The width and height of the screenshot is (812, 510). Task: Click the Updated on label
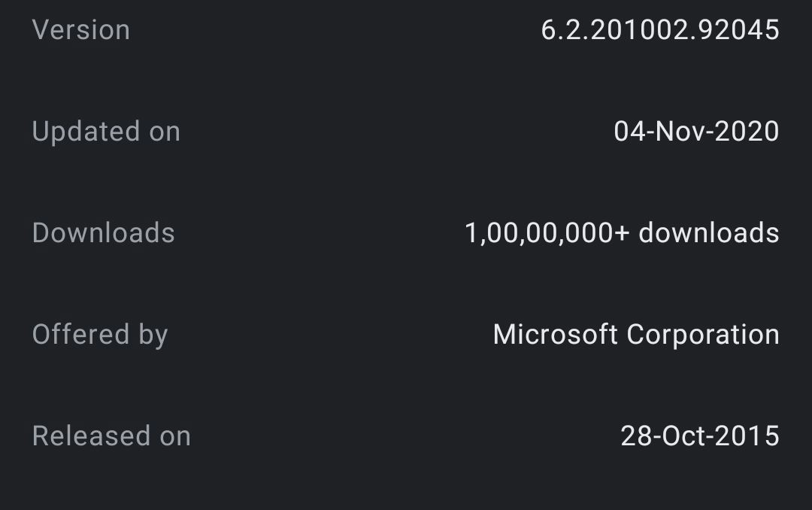coord(106,132)
